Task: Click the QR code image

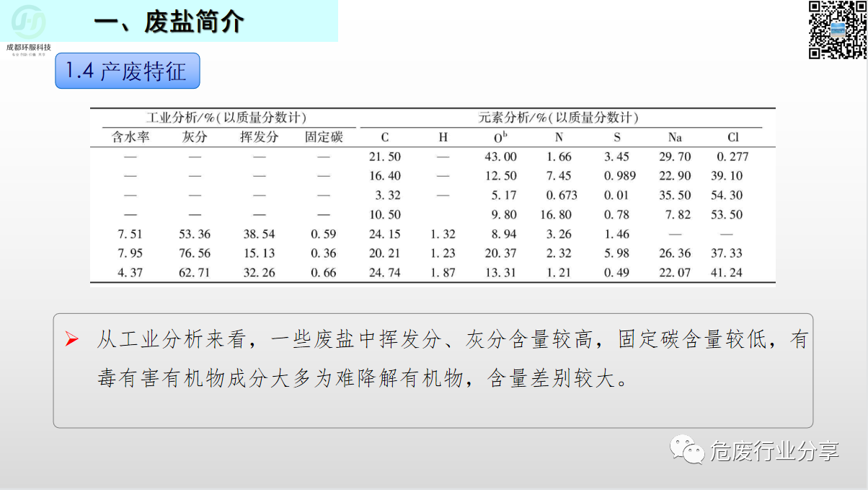Action: (x=838, y=30)
